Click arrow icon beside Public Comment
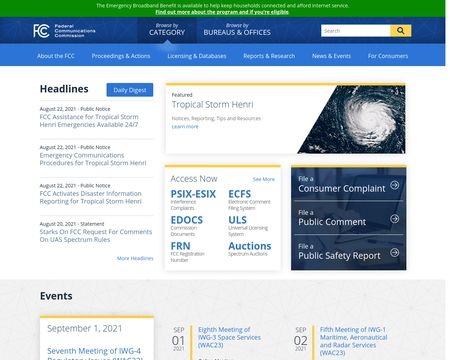Image resolution: width=450 pixels, height=360 pixels. point(395,219)
